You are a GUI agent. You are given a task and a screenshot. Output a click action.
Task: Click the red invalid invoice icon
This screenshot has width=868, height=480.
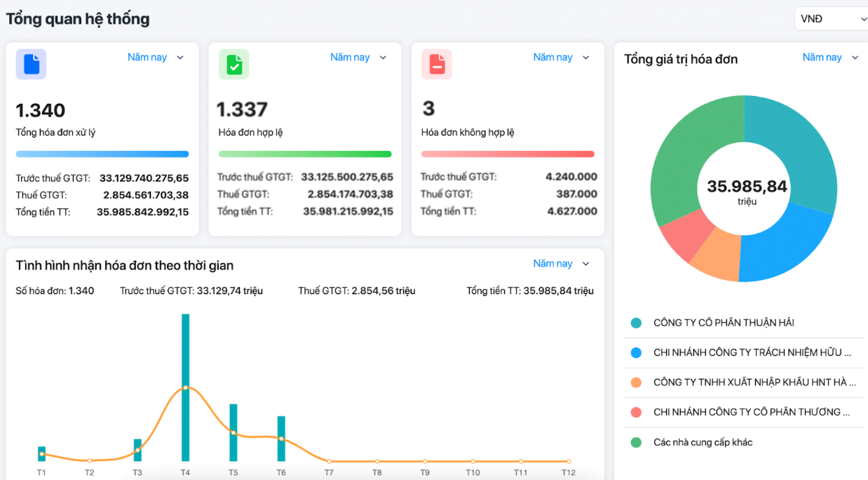tap(436, 64)
